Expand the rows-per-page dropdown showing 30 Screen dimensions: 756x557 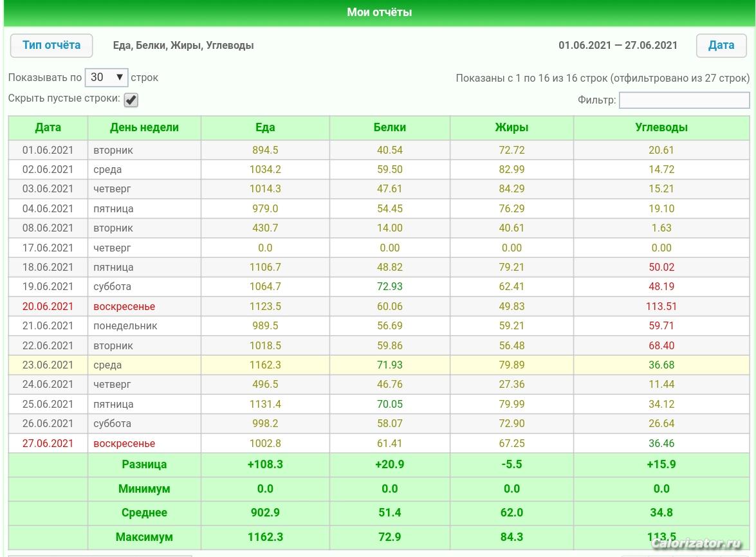[106, 77]
